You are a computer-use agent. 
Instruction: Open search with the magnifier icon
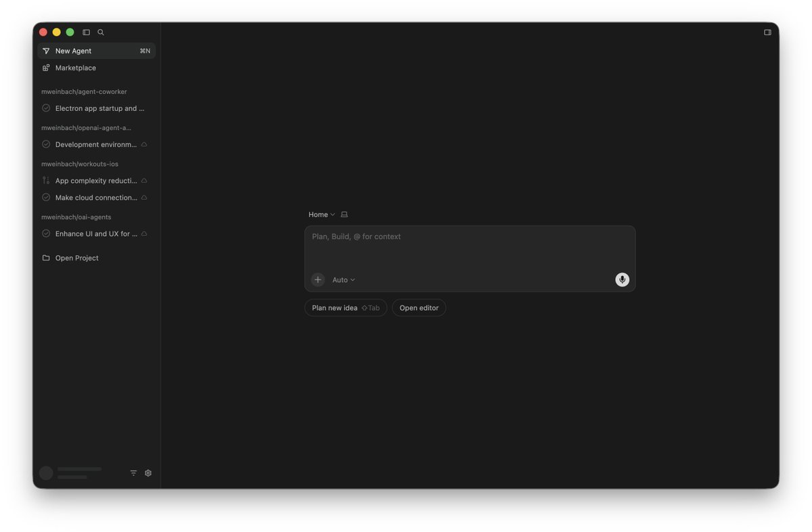tap(101, 32)
